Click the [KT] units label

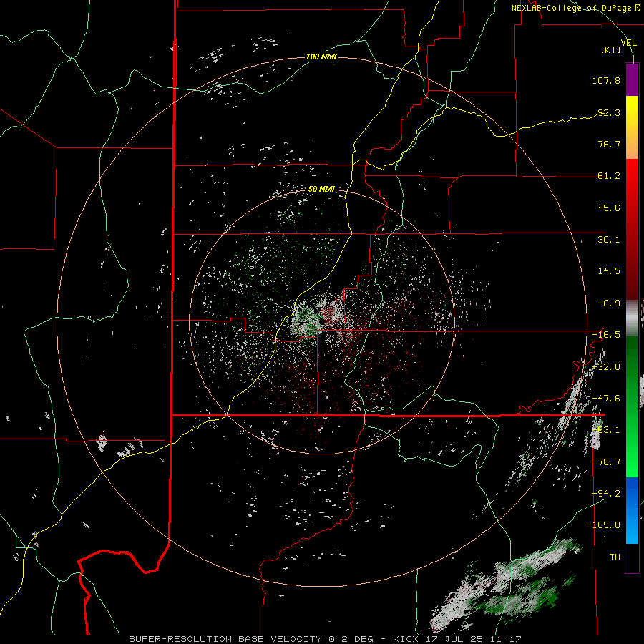point(611,49)
